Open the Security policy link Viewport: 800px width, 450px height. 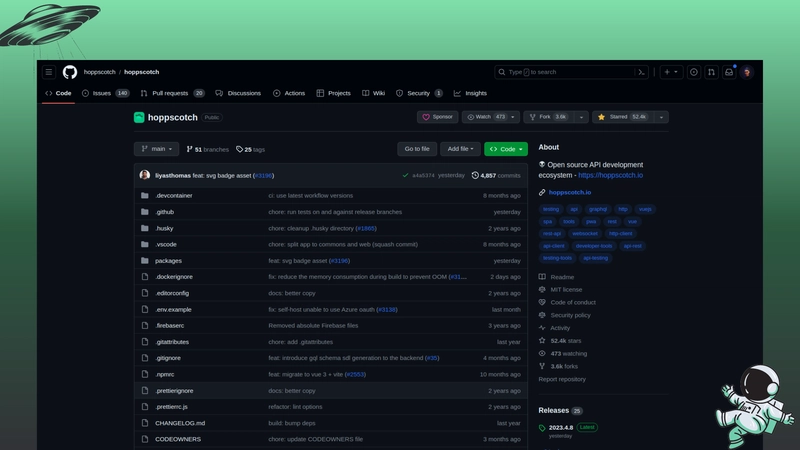(x=570, y=315)
